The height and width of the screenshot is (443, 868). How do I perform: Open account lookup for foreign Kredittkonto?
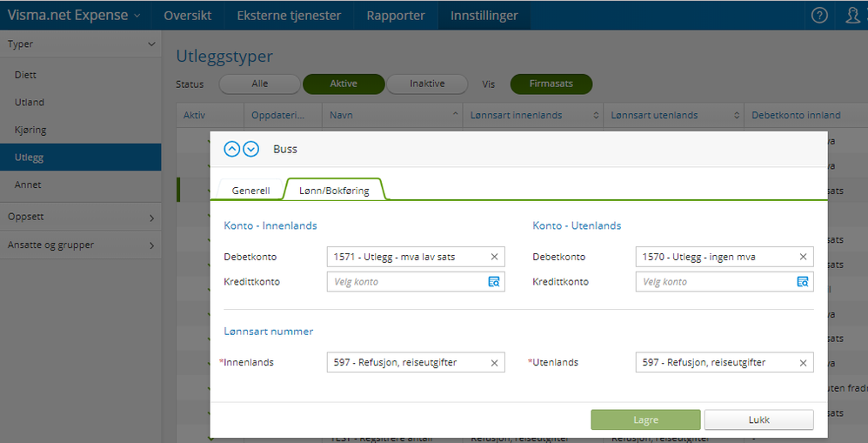803,282
